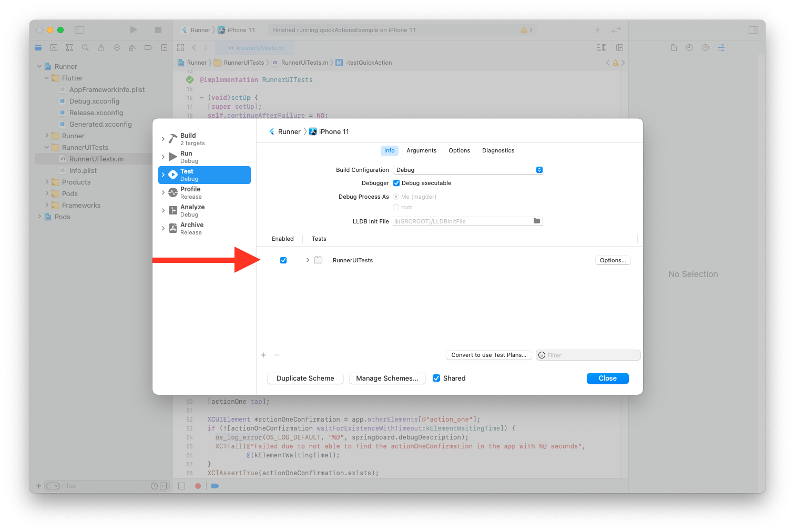Click the warning badge in the activity bar
This screenshot has height=532, width=795.
526,30
